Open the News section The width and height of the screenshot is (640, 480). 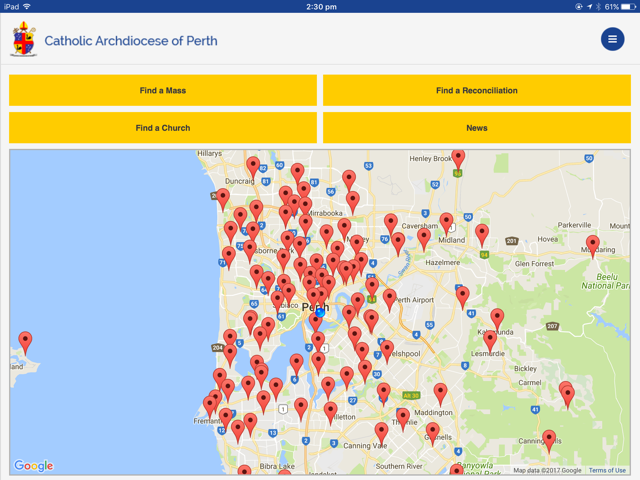pos(477,128)
